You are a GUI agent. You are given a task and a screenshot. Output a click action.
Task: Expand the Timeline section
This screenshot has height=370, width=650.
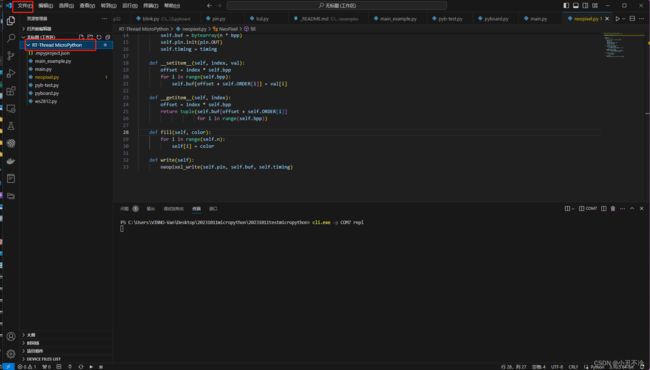pyautogui.click(x=66, y=343)
